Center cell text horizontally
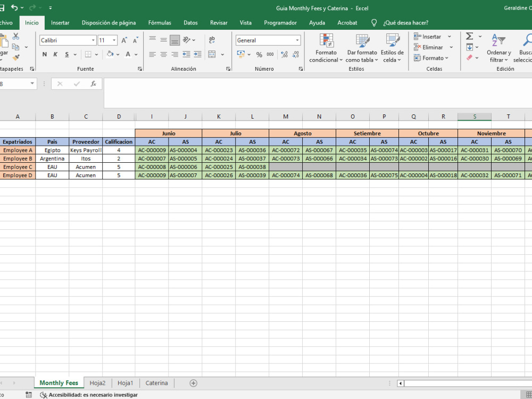 163,54
